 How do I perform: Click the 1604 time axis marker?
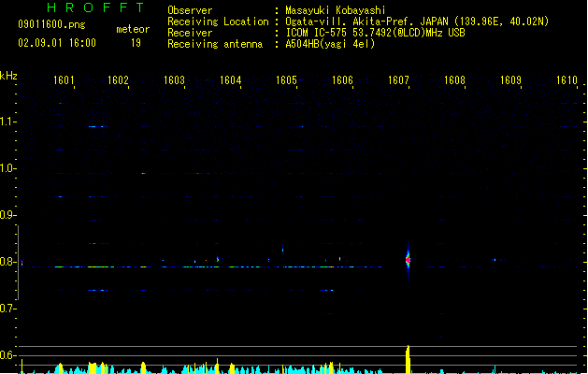(230, 80)
